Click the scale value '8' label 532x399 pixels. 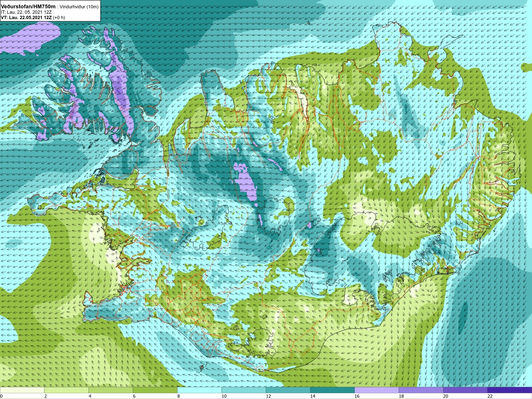click(179, 397)
